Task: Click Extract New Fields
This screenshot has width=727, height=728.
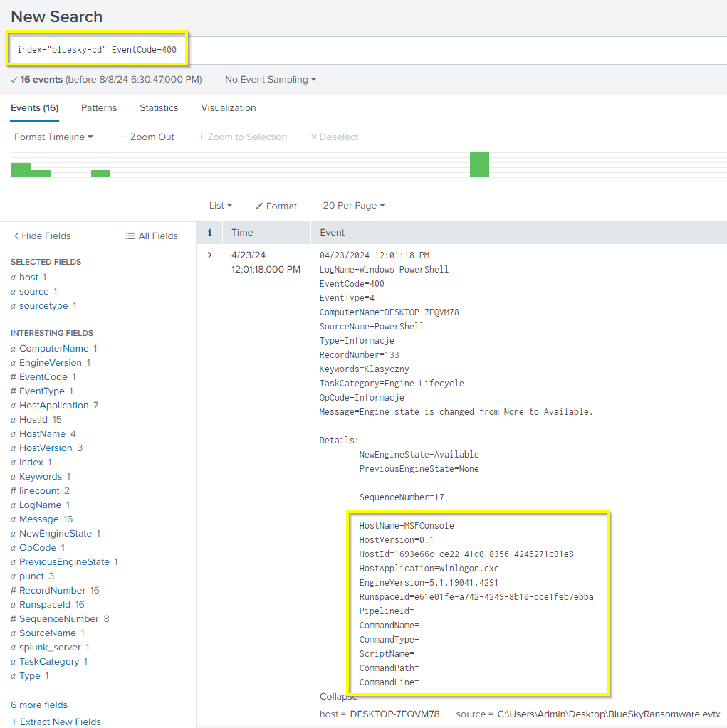Action: (56, 722)
